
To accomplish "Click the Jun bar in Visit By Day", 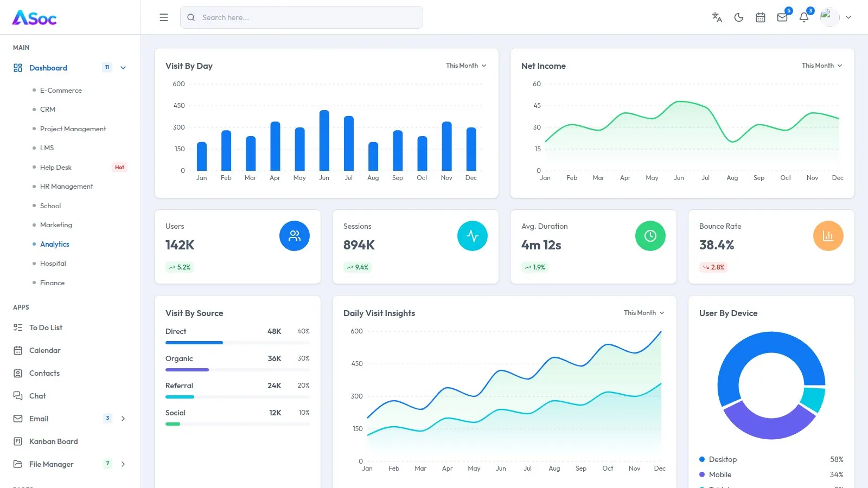I will point(324,140).
